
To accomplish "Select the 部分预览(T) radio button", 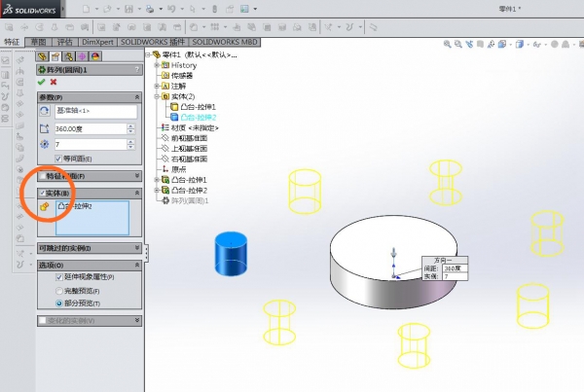I will 58,303.
